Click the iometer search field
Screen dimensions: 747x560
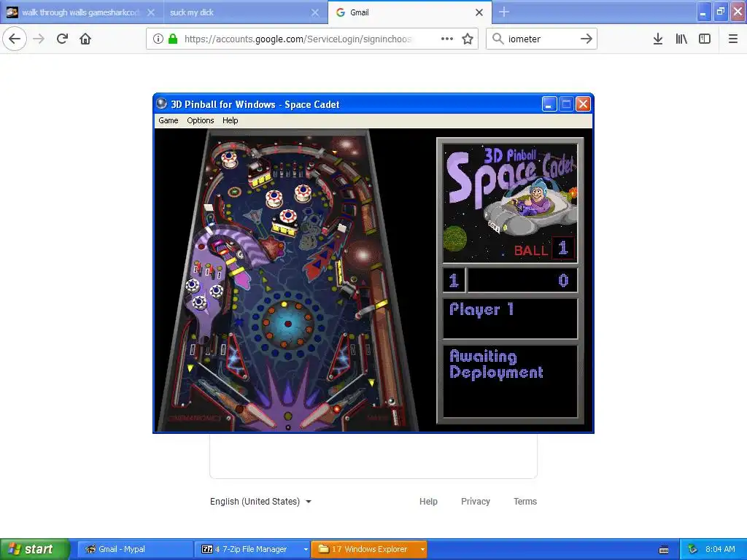pos(541,39)
